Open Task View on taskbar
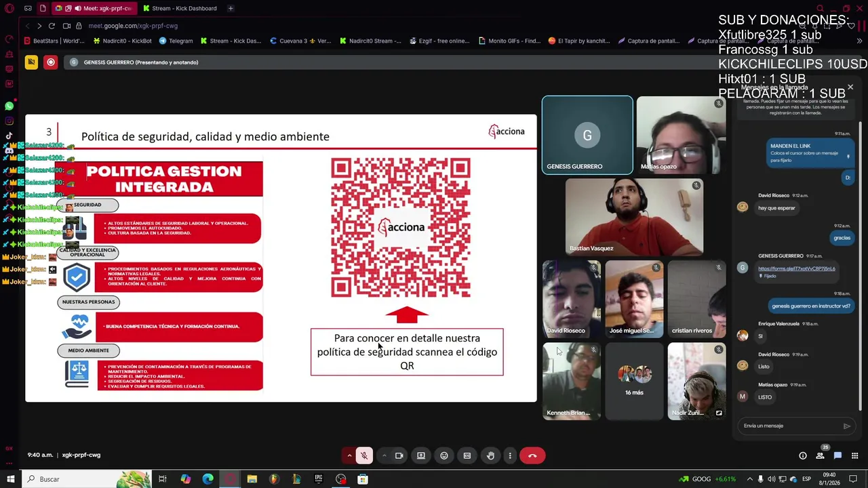The image size is (868, 488). point(163,479)
